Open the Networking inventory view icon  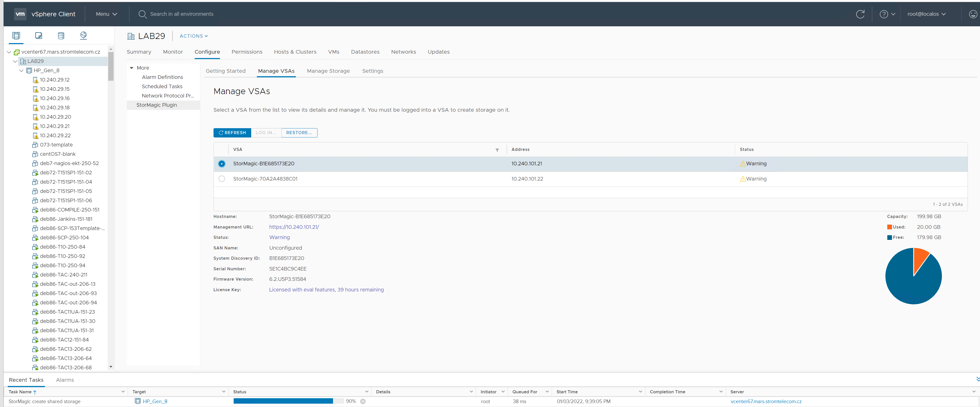pos(83,36)
